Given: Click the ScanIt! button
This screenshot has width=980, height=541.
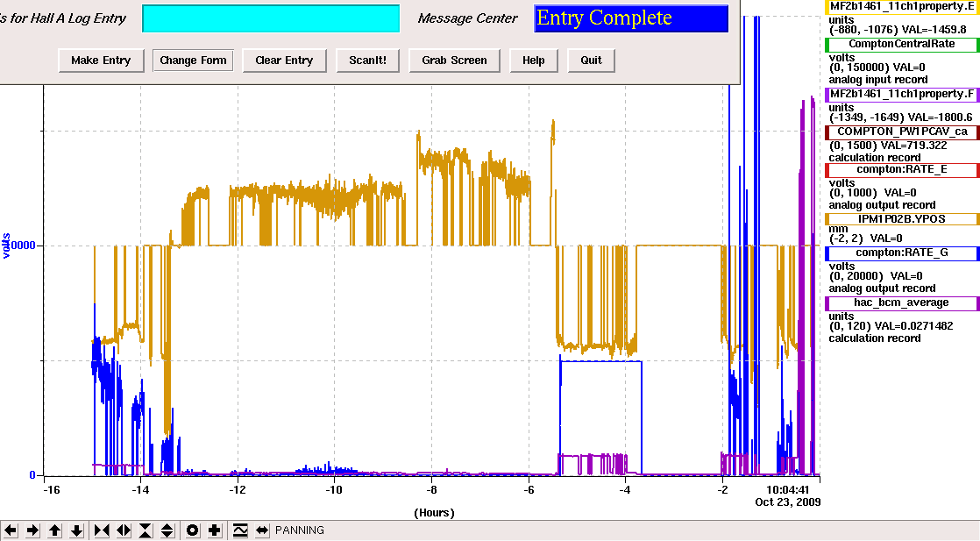Looking at the screenshot, I should tap(367, 61).
